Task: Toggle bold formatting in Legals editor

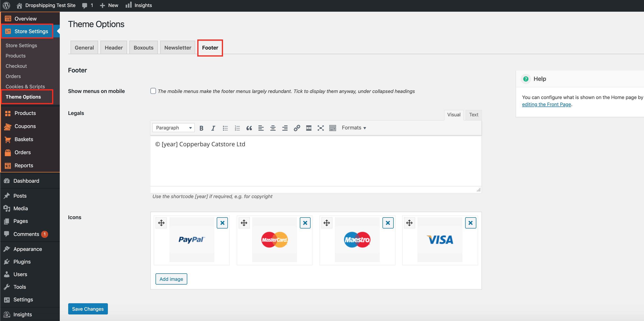Action: (201, 128)
